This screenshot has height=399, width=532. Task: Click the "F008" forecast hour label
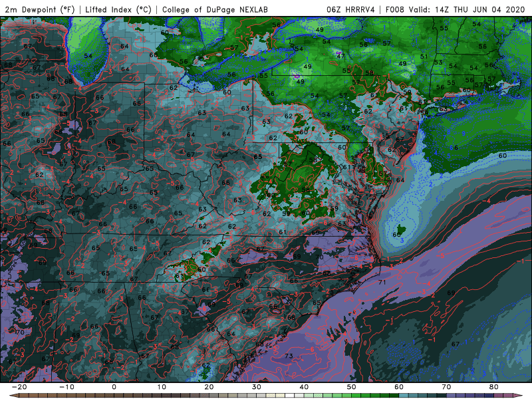click(394, 9)
